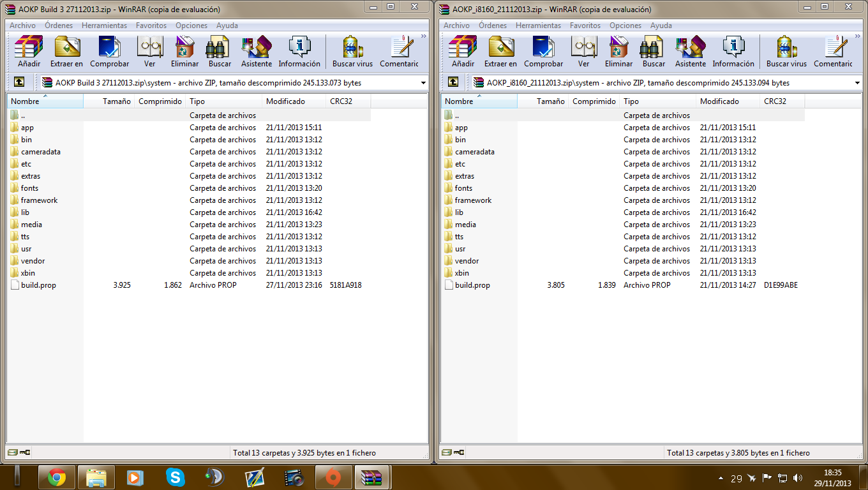Open Skype from the taskbar
Screen dimensions: 868x490
point(175,477)
